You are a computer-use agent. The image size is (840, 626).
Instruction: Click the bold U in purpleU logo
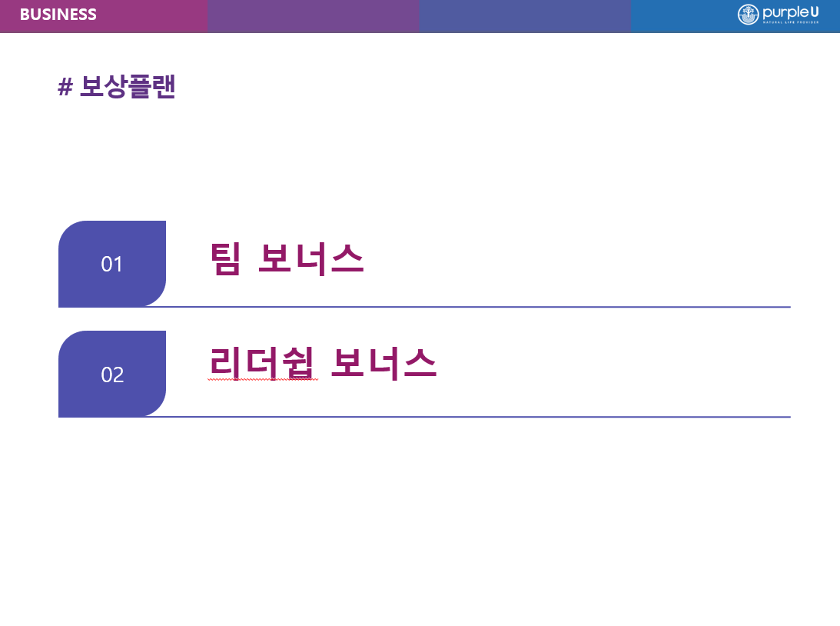(814, 12)
